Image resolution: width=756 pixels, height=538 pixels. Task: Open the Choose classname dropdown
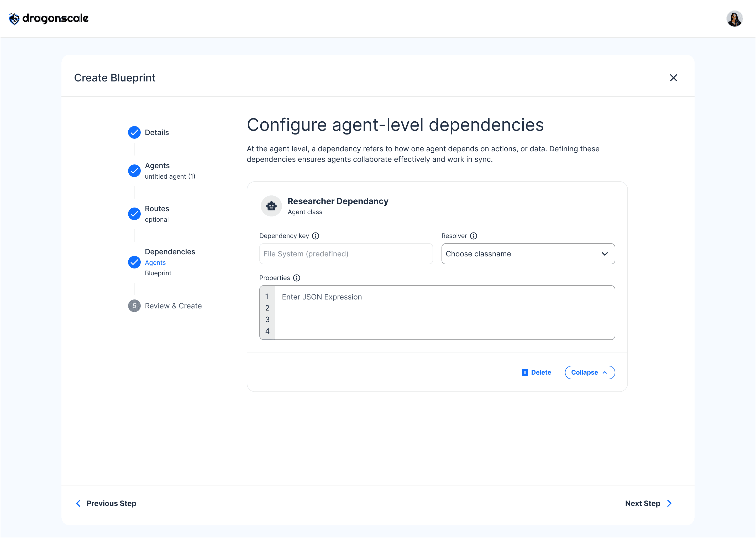(x=528, y=254)
